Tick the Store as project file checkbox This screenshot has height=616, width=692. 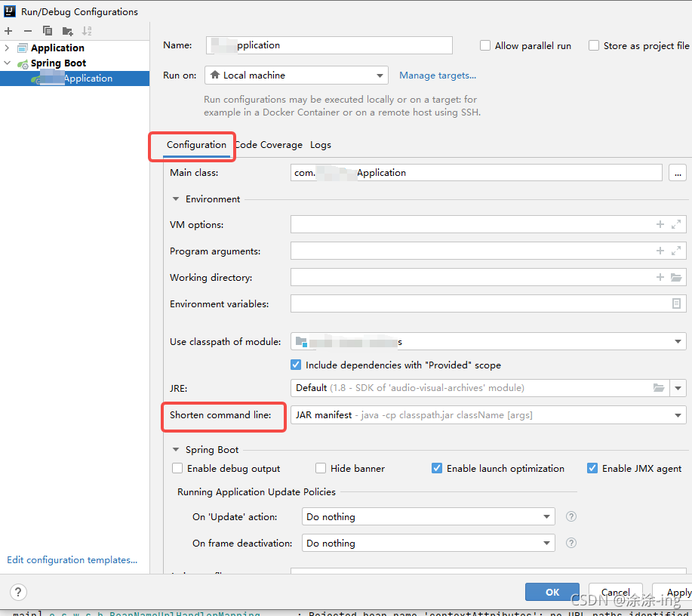point(594,45)
